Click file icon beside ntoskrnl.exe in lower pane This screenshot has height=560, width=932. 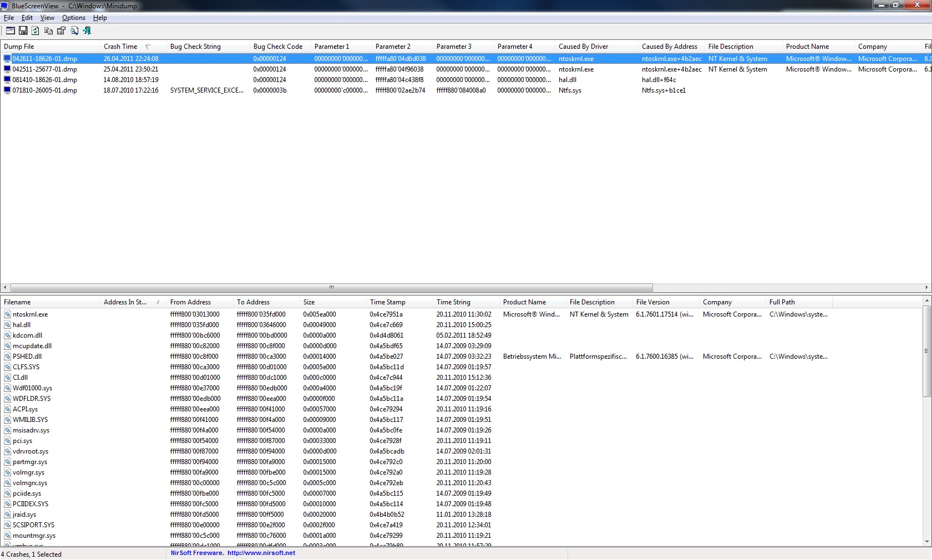(x=8, y=314)
